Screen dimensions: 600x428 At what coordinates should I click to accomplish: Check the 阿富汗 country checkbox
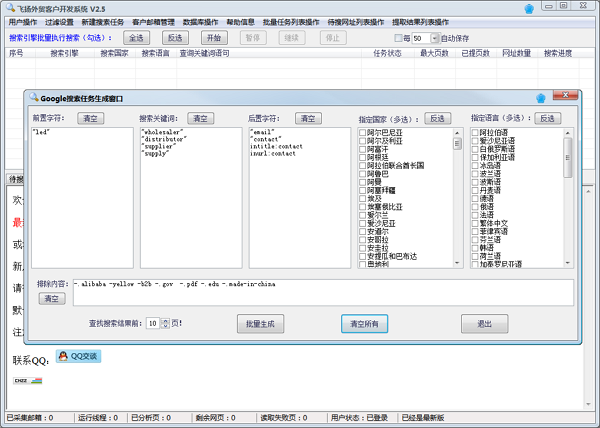click(x=362, y=149)
